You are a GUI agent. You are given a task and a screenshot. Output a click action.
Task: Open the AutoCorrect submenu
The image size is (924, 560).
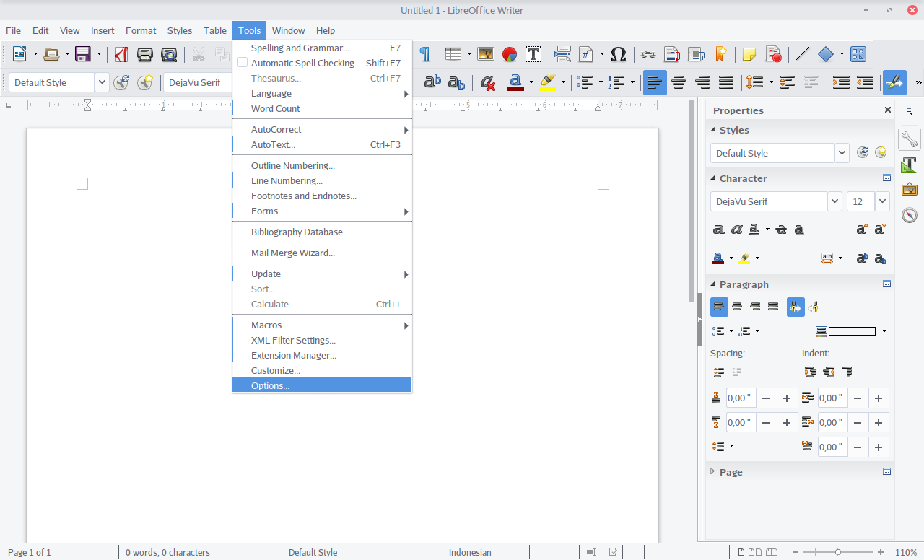point(322,129)
